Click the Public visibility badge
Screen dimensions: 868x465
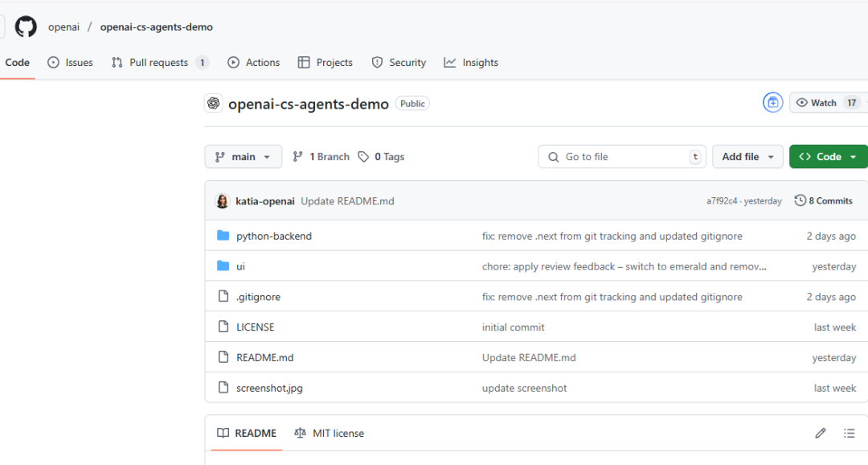click(412, 104)
